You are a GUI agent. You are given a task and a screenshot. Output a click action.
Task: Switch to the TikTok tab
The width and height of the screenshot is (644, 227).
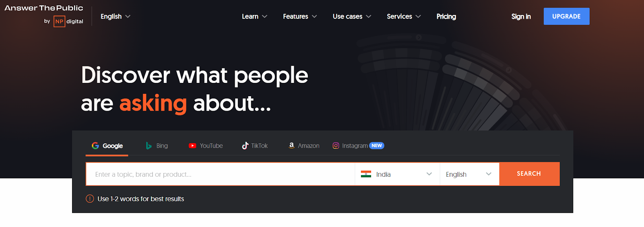pyautogui.click(x=255, y=146)
